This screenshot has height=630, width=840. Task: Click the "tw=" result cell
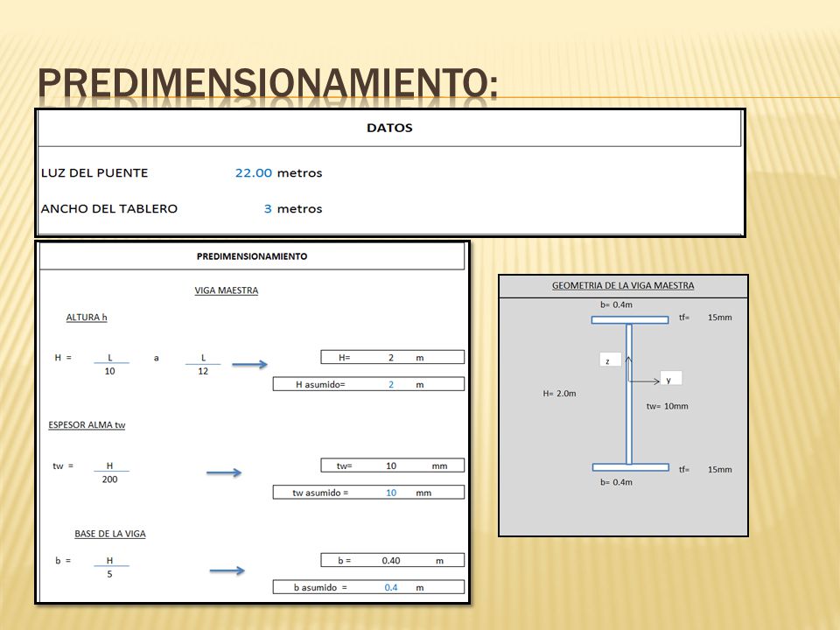[x=393, y=465]
